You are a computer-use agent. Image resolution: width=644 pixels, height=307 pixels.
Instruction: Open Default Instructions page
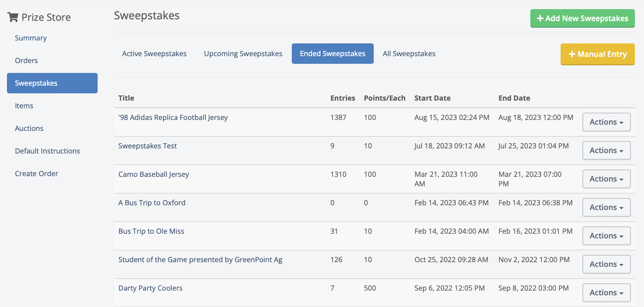click(x=47, y=151)
